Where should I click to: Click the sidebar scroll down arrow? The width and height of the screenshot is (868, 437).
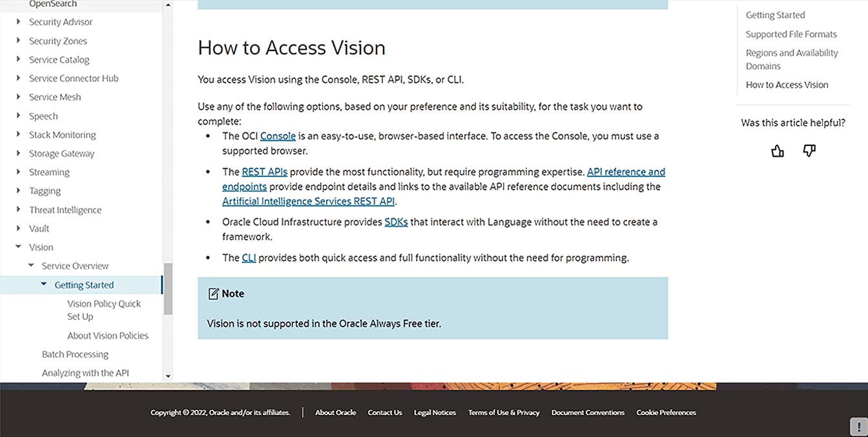point(168,376)
